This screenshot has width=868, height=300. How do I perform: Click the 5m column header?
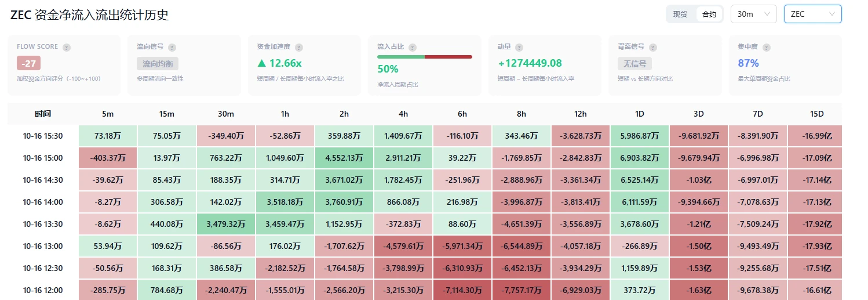[108, 114]
